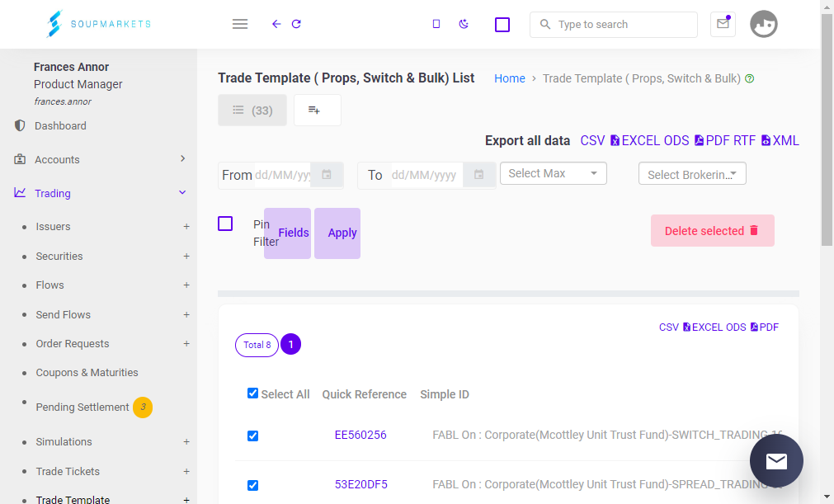The width and height of the screenshot is (834, 504).
Task: Uncheck the Select All checkbox
Action: [x=252, y=393]
